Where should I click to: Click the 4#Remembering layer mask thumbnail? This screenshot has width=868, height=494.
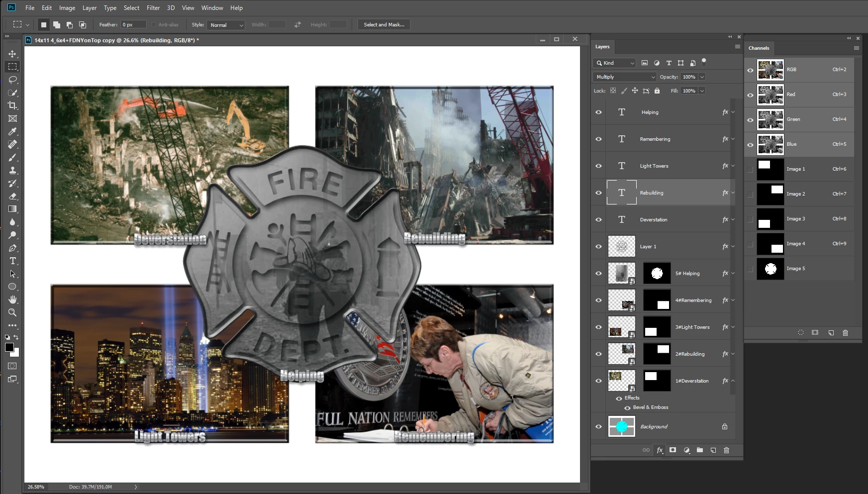pos(657,300)
